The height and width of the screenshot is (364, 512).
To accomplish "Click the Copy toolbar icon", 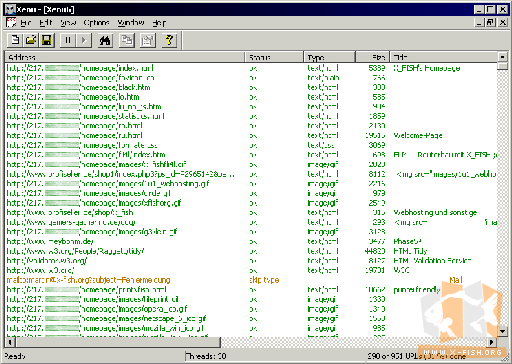I will (x=127, y=40).
